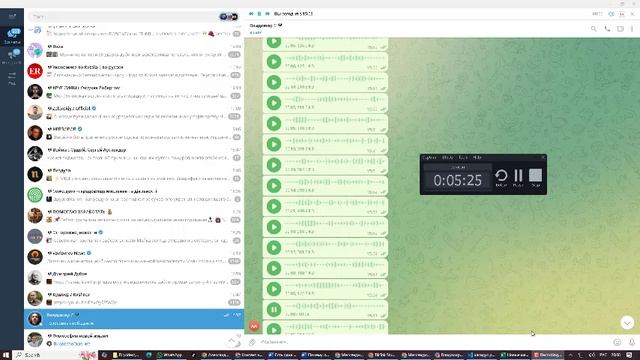The image size is (640, 360).
Task: Jump to the bottom of the chat
Action: coord(627,322)
